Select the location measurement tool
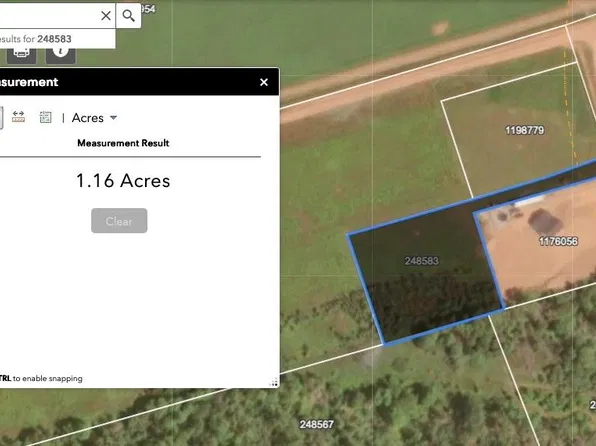 46,117
